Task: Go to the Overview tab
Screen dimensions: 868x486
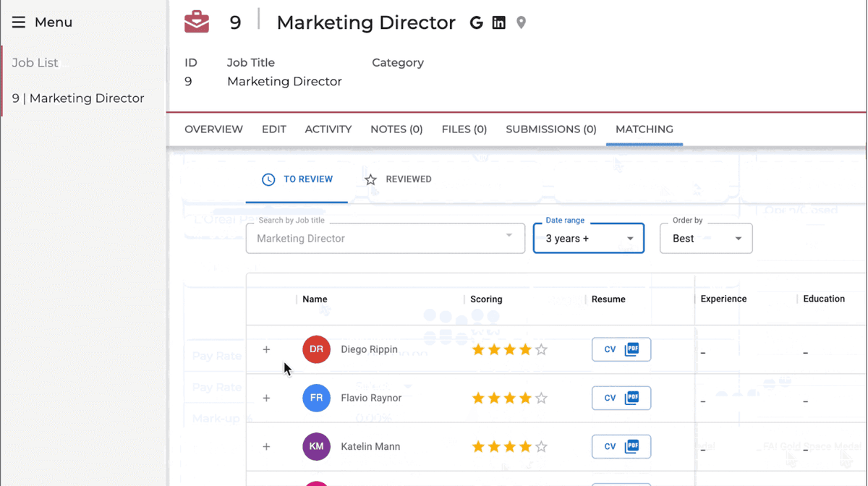Action: tap(213, 129)
